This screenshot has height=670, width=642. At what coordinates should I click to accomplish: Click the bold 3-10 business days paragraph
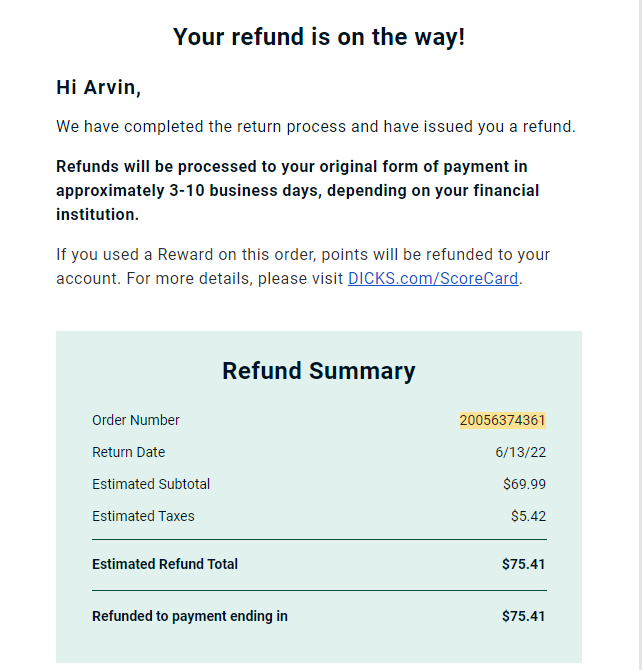(298, 191)
